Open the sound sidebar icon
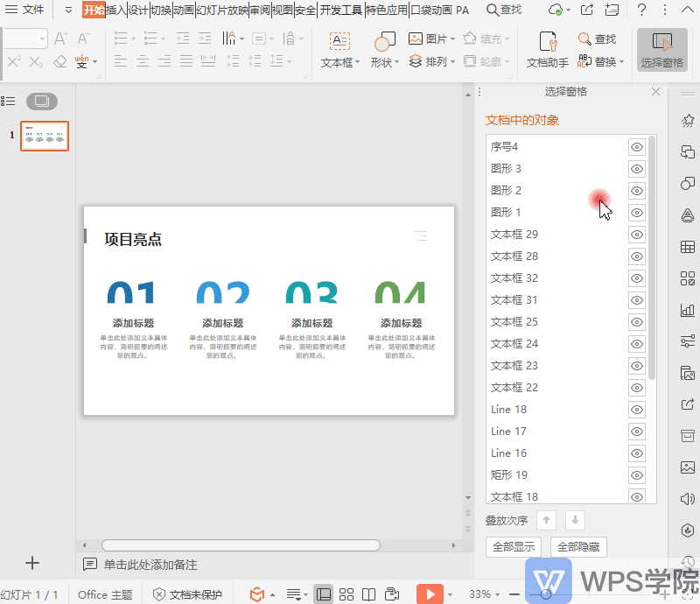 coord(688,499)
